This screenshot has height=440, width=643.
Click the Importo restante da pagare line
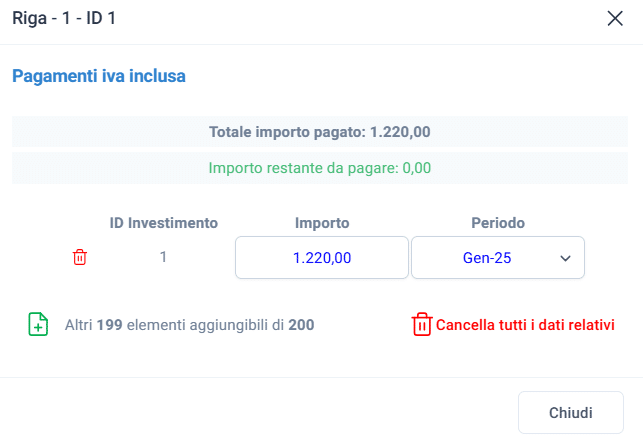coord(320,168)
